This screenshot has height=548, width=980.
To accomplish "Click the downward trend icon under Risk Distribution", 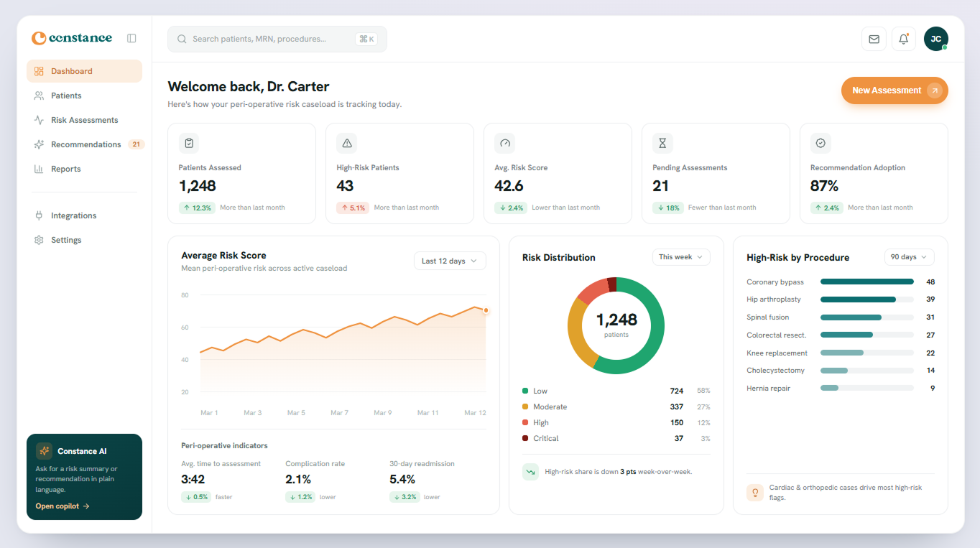I will point(530,472).
